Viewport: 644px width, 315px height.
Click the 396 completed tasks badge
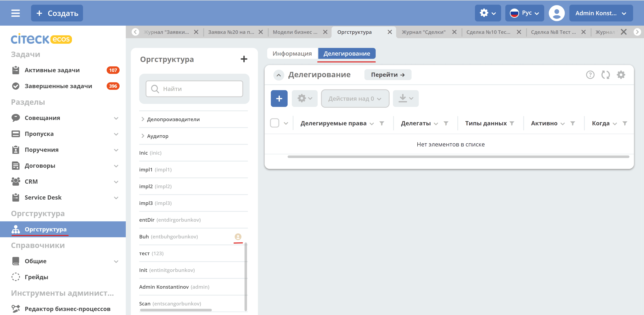click(x=113, y=86)
